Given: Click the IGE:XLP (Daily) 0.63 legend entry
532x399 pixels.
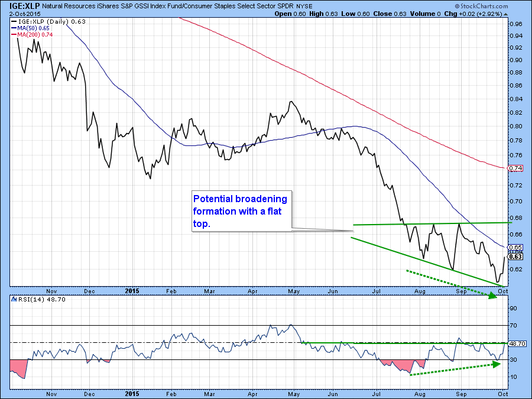Looking at the screenshot, I should [48, 21].
